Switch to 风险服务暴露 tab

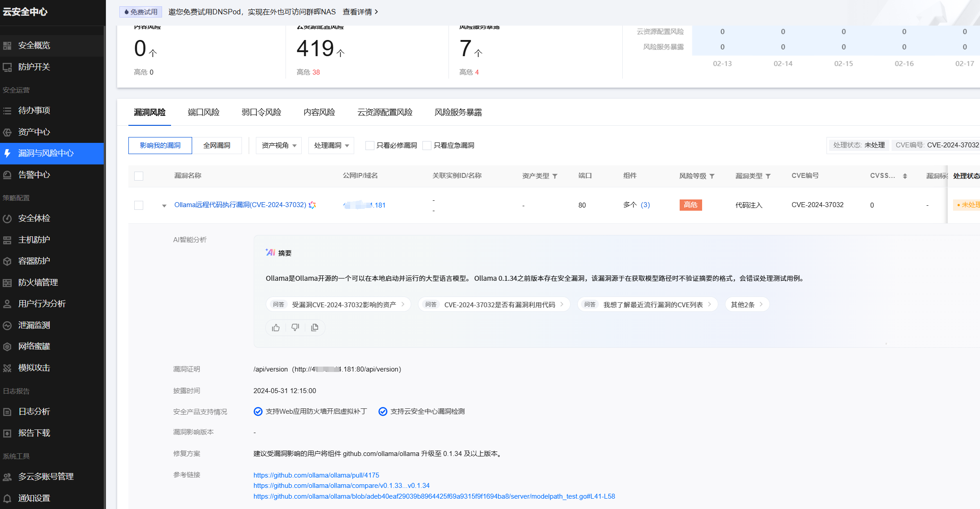click(x=458, y=112)
